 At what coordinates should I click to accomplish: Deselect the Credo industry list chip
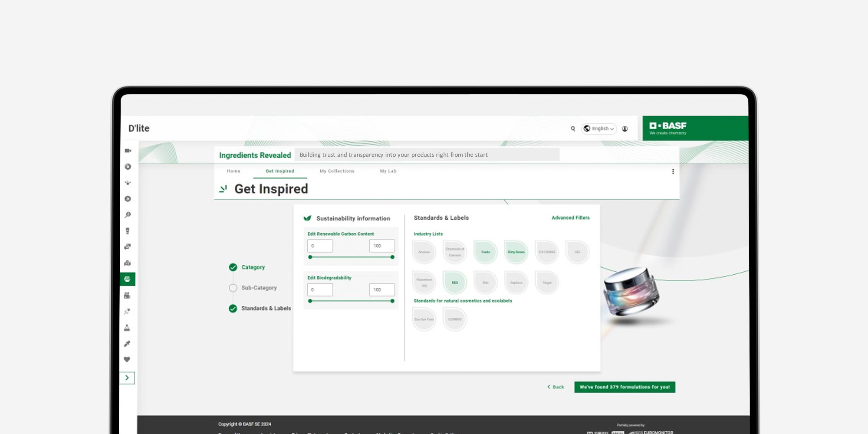coord(486,252)
